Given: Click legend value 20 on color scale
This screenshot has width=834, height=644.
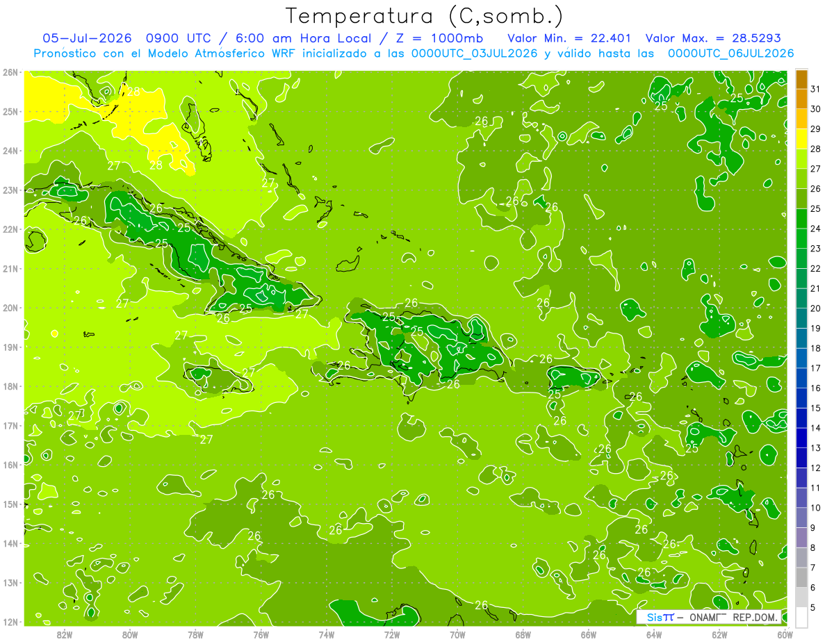Looking at the screenshot, I should 815,308.
